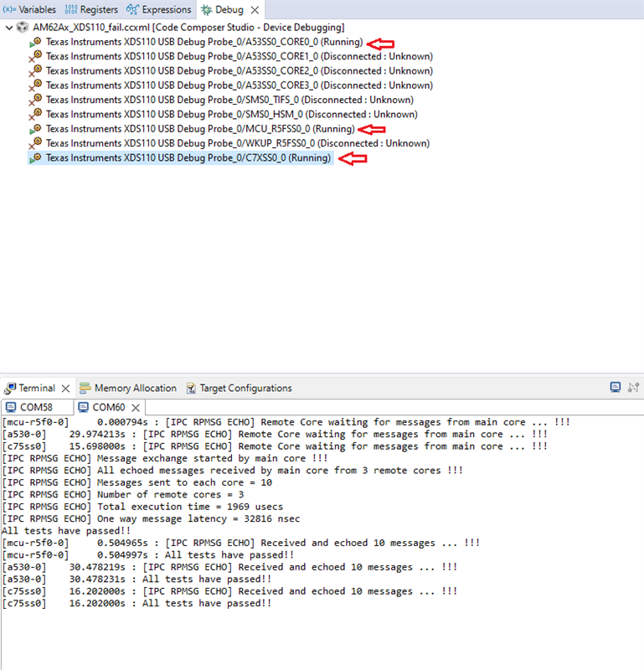Click the 'All tests have passed!!' main core line
Image resolution: width=644 pixels, height=670 pixels.
pyautogui.click(x=66, y=531)
